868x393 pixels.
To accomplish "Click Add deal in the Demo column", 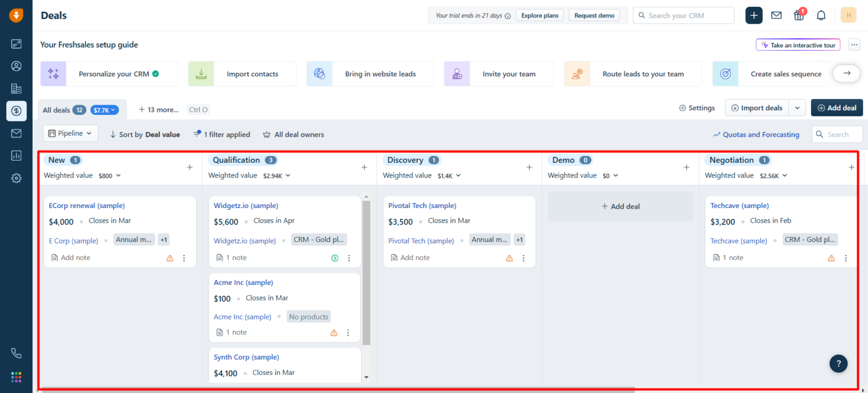I will [620, 206].
